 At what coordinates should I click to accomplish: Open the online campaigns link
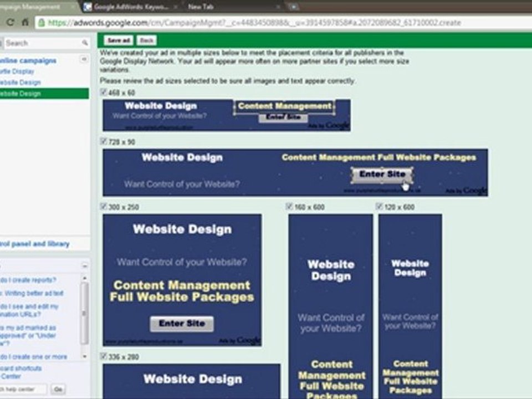click(28, 61)
